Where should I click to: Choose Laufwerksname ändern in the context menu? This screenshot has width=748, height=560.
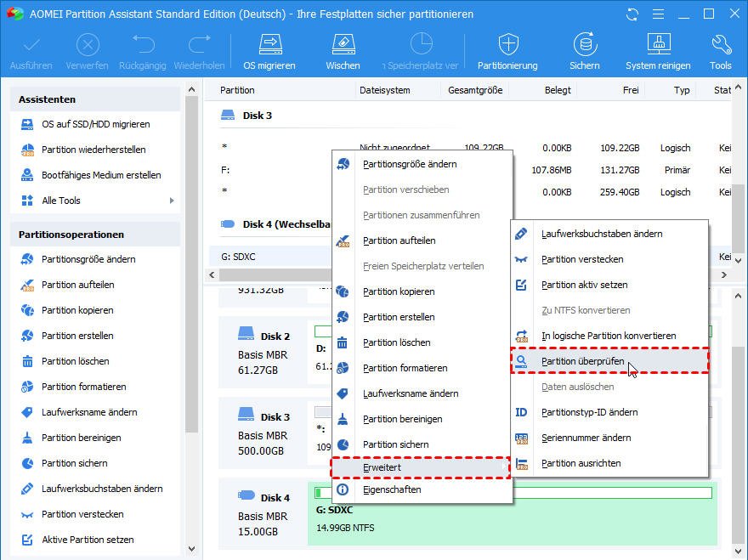[x=422, y=393]
